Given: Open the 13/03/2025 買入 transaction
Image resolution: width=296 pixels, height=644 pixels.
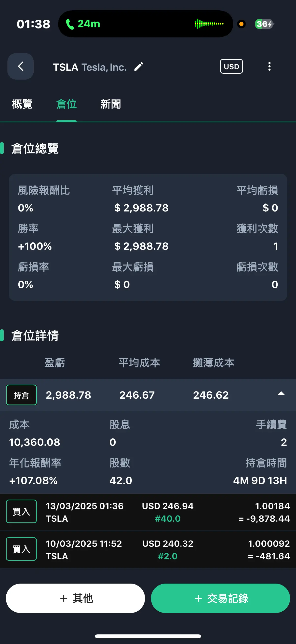Looking at the screenshot, I should point(148,512).
